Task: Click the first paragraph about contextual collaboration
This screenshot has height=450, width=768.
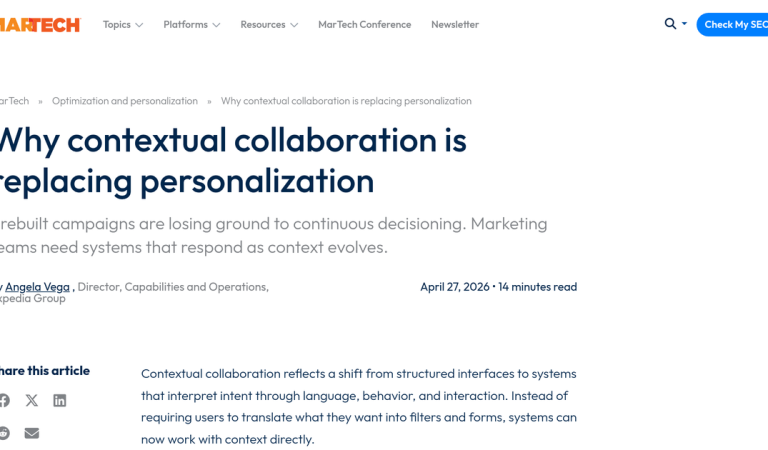Action: coord(359,406)
